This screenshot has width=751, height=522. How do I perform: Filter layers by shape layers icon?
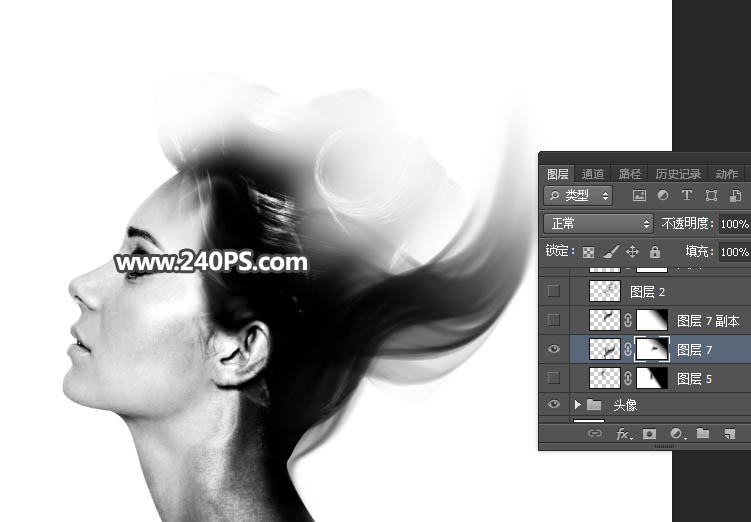(711, 195)
